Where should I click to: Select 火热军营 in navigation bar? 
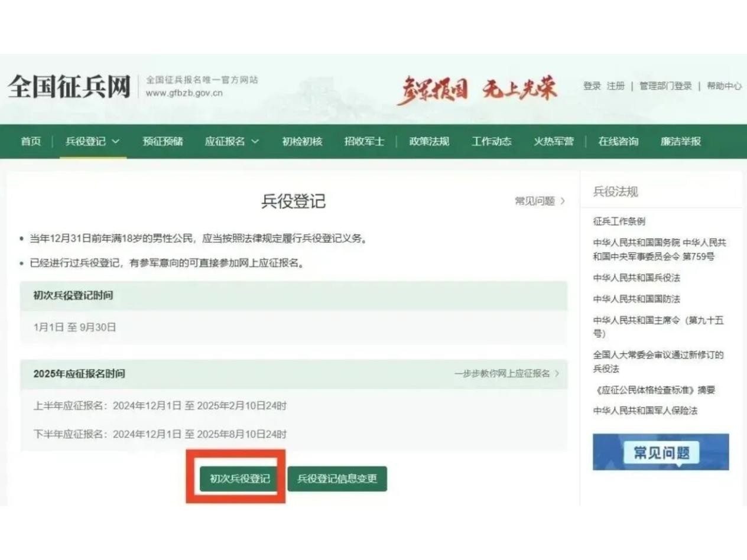click(553, 142)
